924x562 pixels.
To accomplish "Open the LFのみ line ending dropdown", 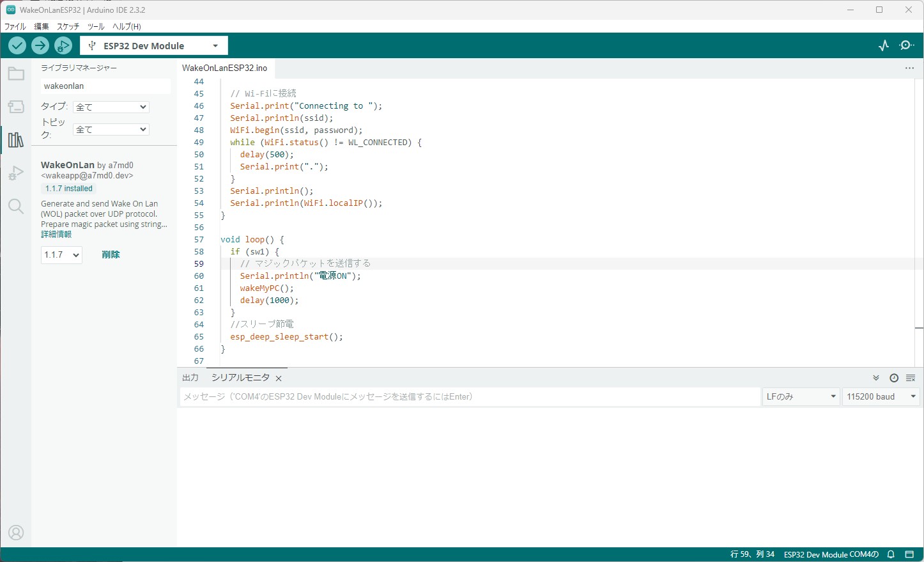I will (x=801, y=396).
